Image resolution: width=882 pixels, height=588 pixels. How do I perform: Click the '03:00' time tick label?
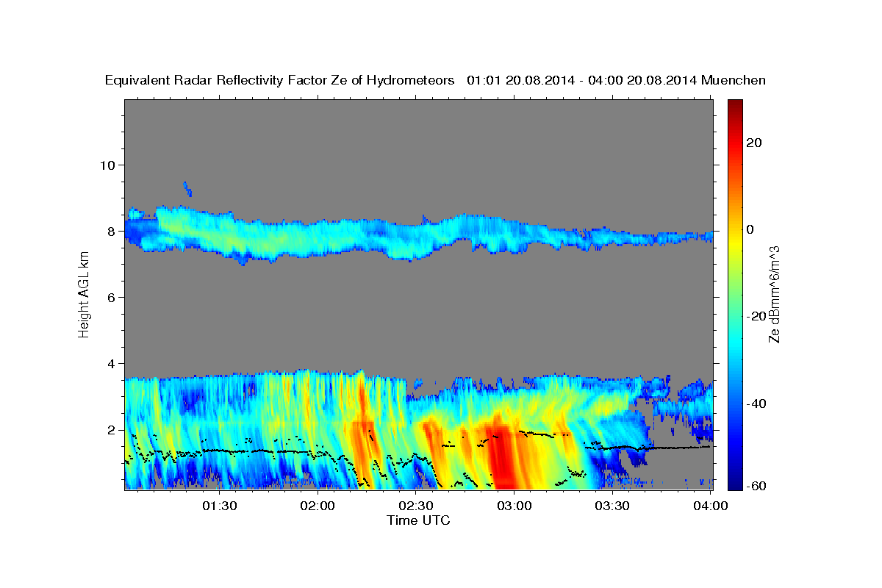(514, 506)
